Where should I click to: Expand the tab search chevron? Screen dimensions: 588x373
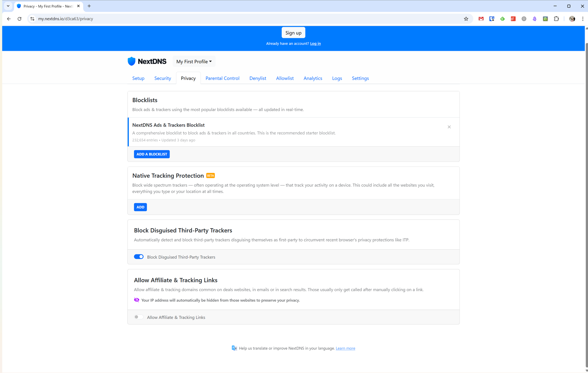(x=8, y=6)
